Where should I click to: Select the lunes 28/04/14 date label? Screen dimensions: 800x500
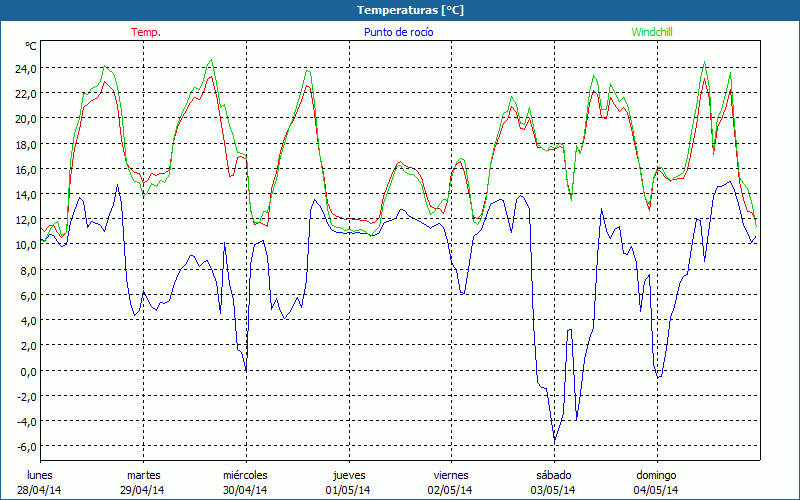tap(41, 482)
